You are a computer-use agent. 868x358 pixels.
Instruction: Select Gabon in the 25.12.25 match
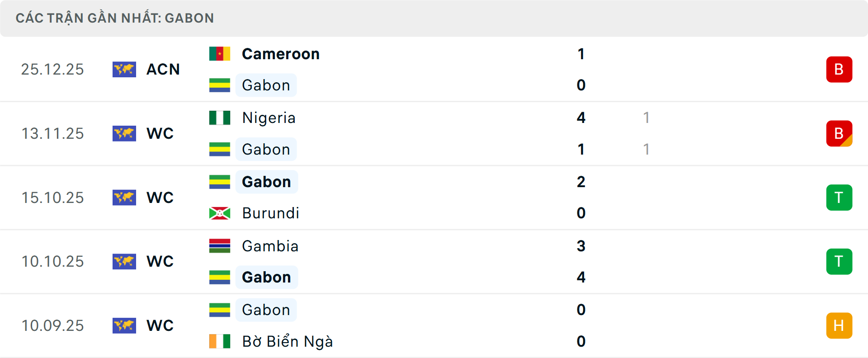(266, 85)
